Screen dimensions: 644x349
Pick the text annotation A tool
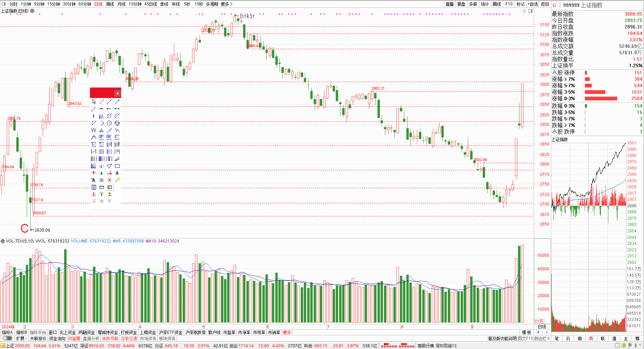click(117, 173)
